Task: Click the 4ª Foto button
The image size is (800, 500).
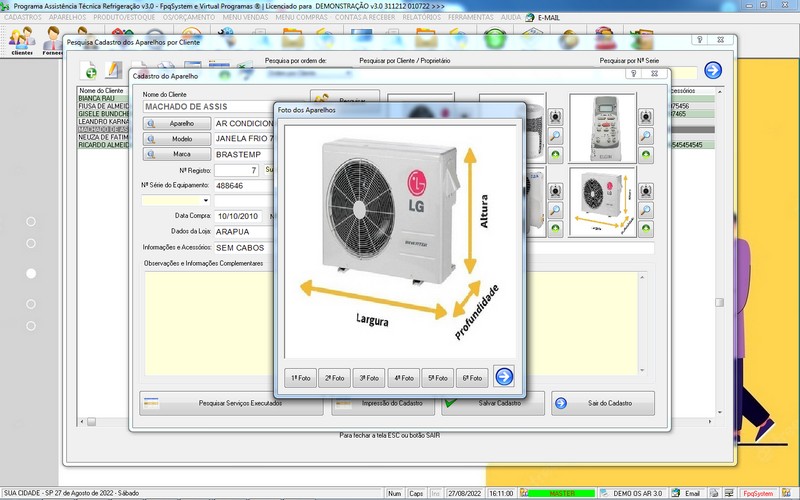Action: click(404, 378)
